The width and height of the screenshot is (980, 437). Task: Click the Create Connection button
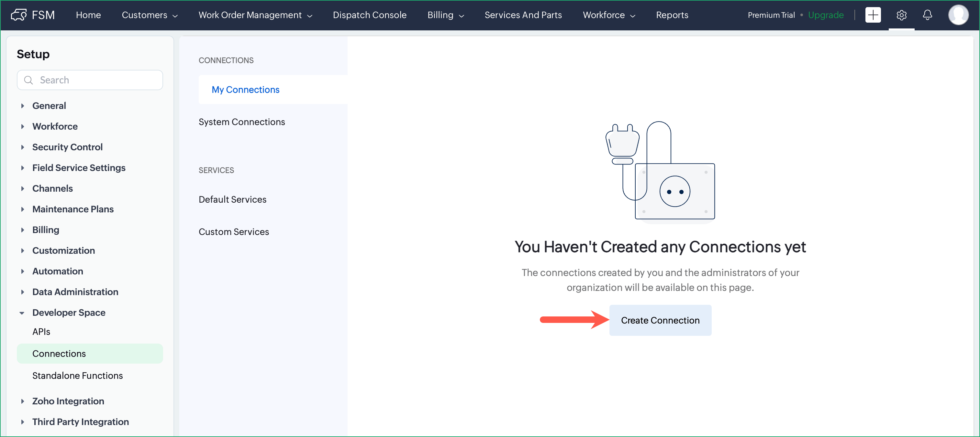660,320
